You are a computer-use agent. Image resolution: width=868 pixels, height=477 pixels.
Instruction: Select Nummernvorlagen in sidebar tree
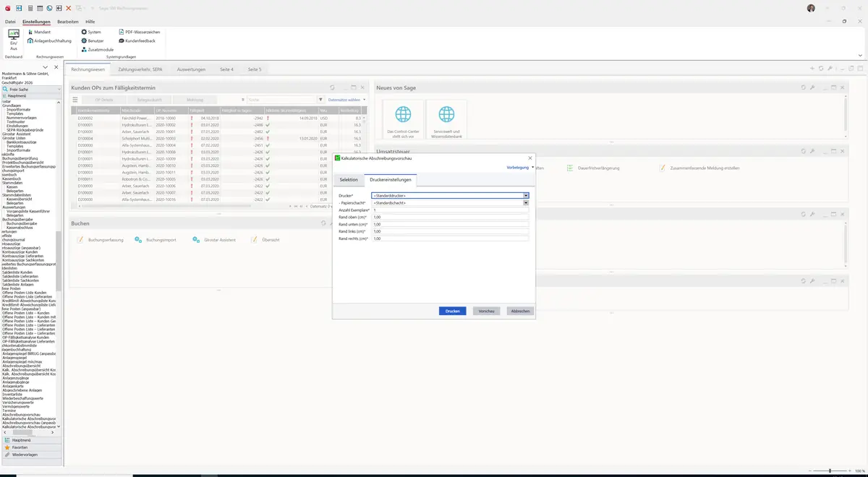click(20, 118)
